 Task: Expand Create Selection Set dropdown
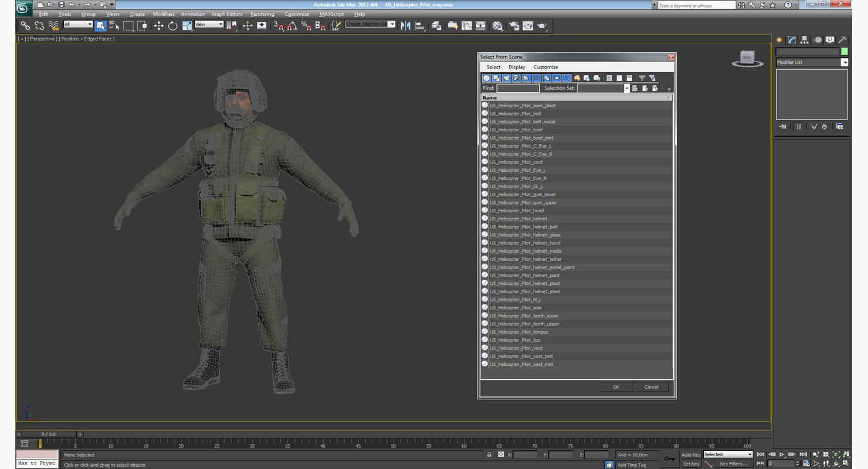pos(392,24)
